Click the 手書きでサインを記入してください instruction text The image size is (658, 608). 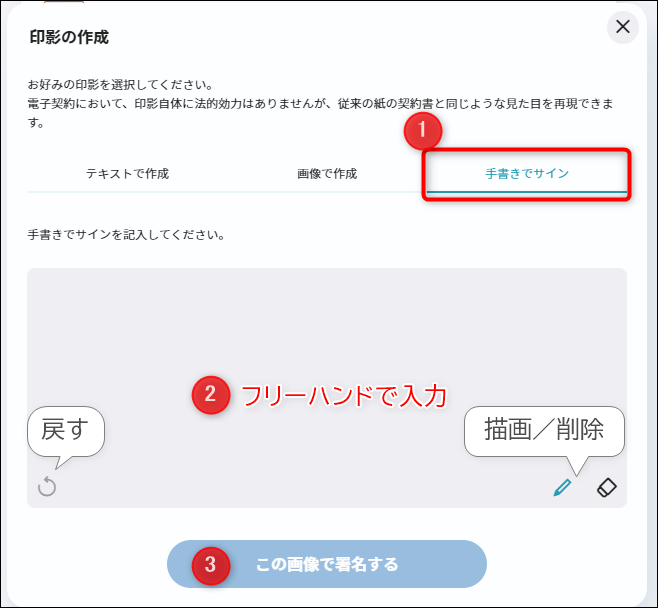127,235
